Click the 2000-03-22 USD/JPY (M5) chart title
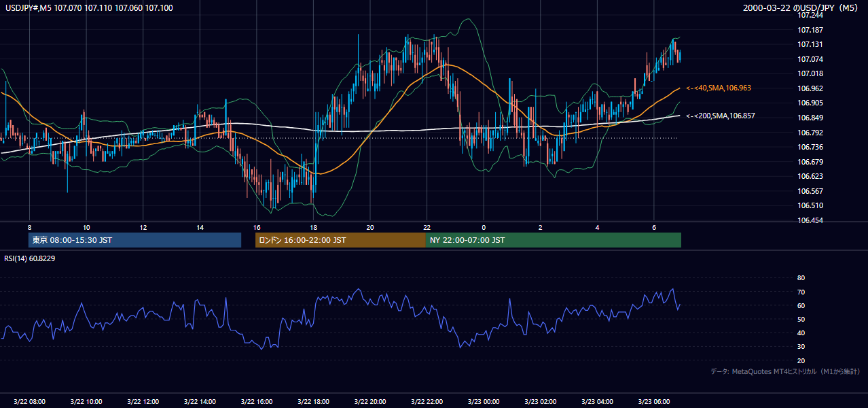The image size is (868, 408). pos(801,8)
